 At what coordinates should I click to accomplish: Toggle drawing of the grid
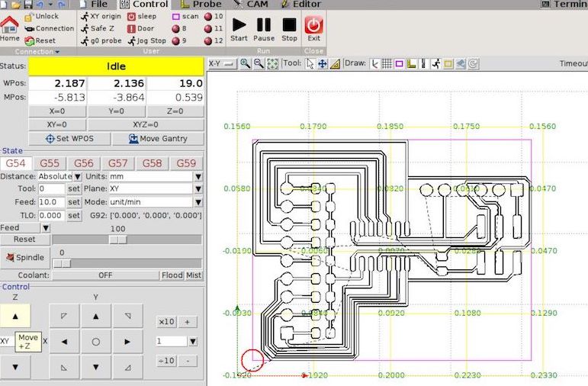click(x=387, y=64)
